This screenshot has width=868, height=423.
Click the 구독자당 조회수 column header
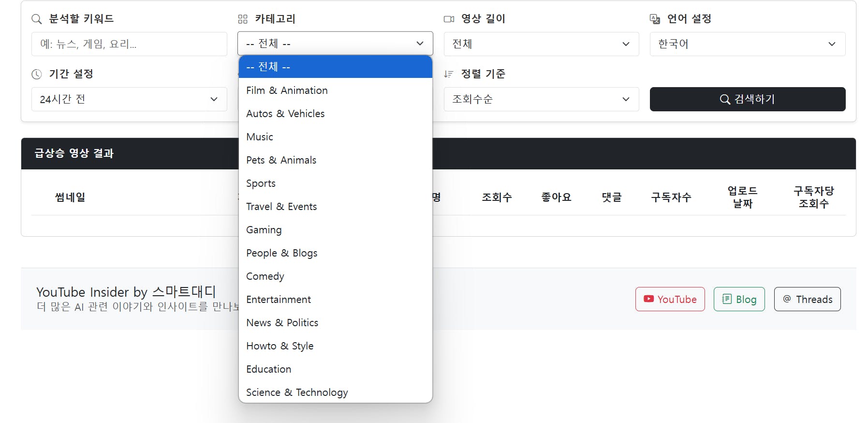pos(814,197)
